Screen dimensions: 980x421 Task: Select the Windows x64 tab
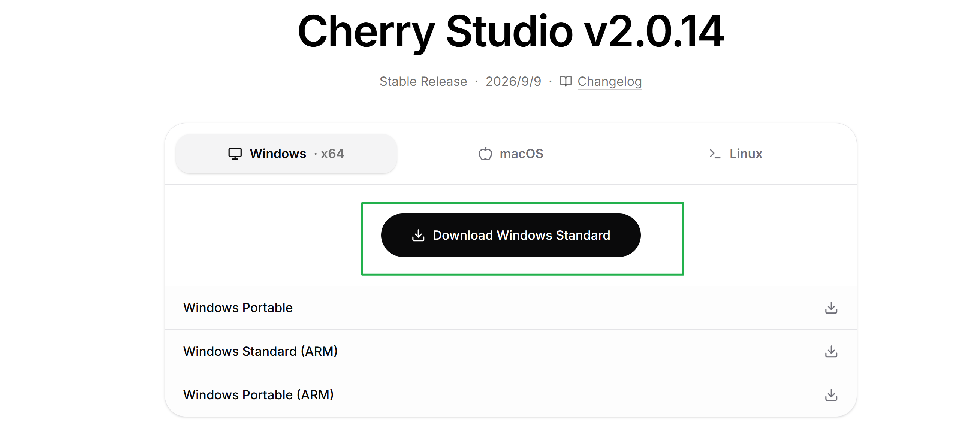point(286,154)
